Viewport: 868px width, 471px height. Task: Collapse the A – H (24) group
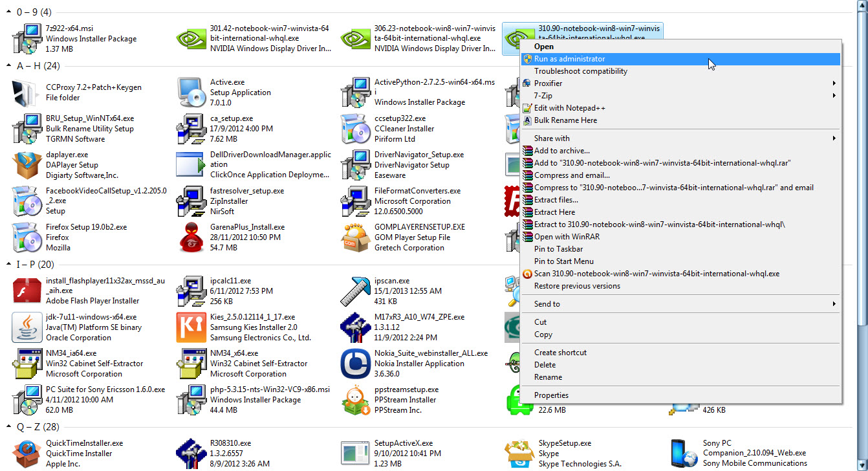pyautogui.click(x=9, y=66)
